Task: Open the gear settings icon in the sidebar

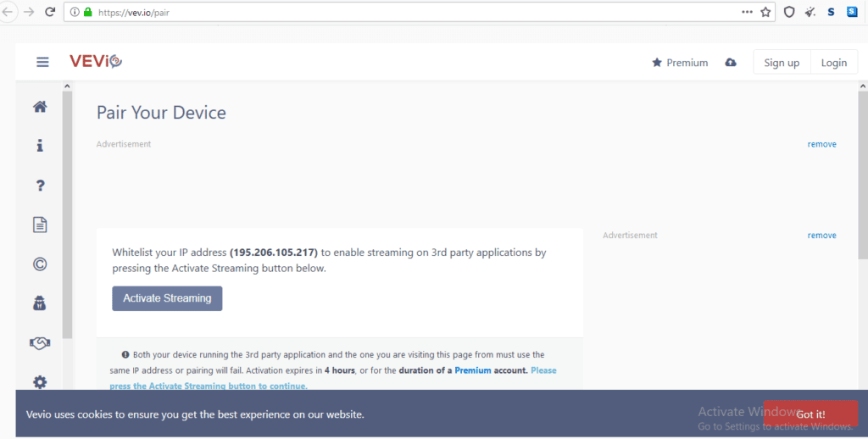Action: coord(40,382)
